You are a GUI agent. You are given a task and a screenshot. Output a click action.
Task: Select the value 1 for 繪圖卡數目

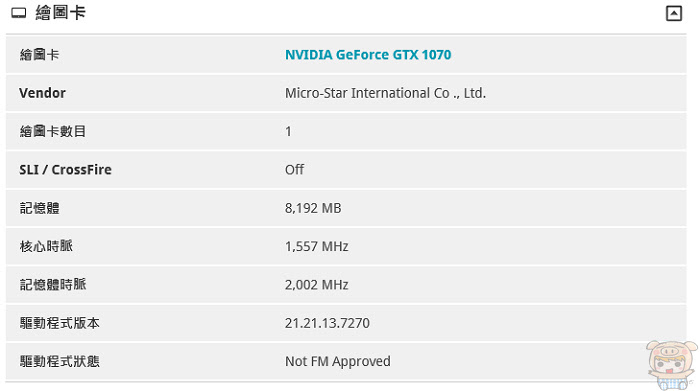pyautogui.click(x=288, y=131)
